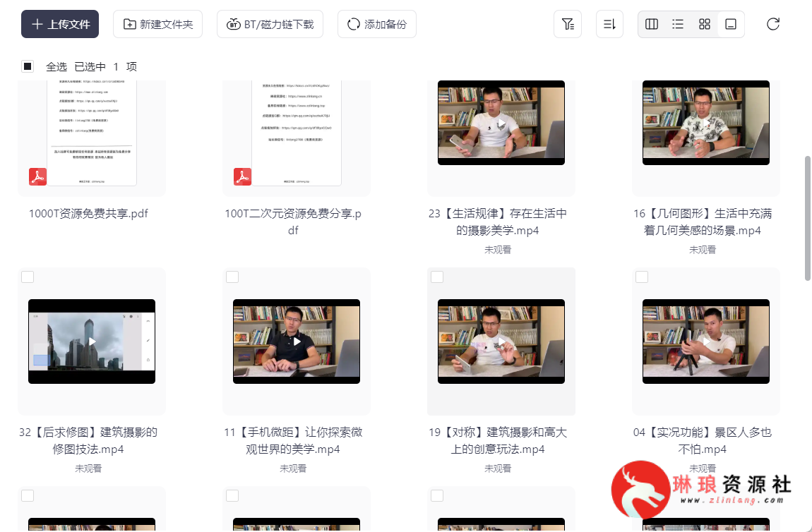This screenshot has width=812, height=532.
Task: Play the 04【实况功能】video thumbnail
Action: click(706, 341)
